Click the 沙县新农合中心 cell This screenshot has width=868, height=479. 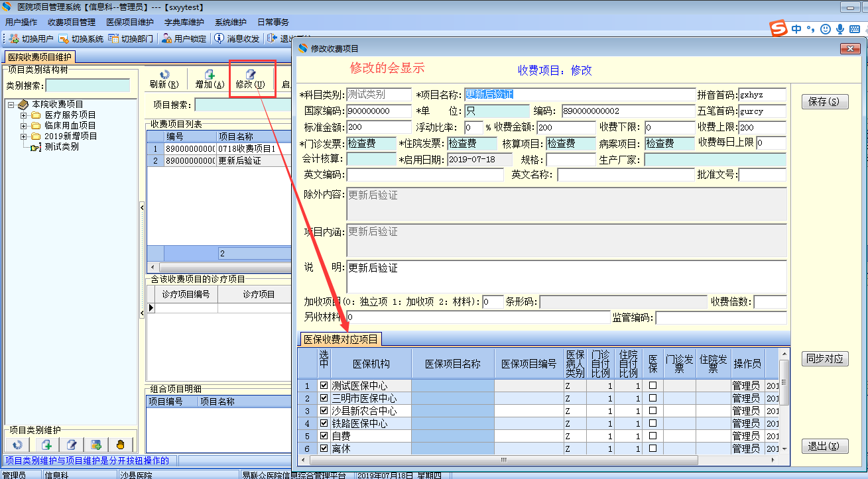[x=371, y=411]
